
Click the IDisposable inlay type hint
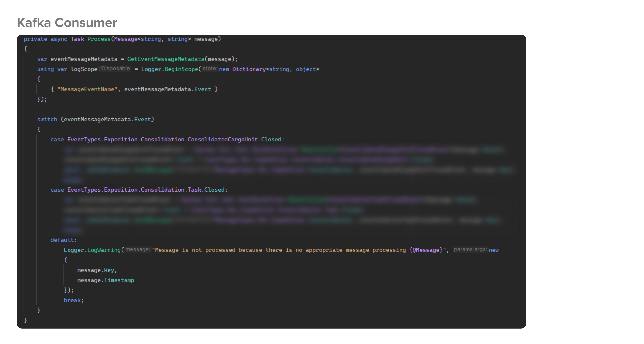coord(115,69)
